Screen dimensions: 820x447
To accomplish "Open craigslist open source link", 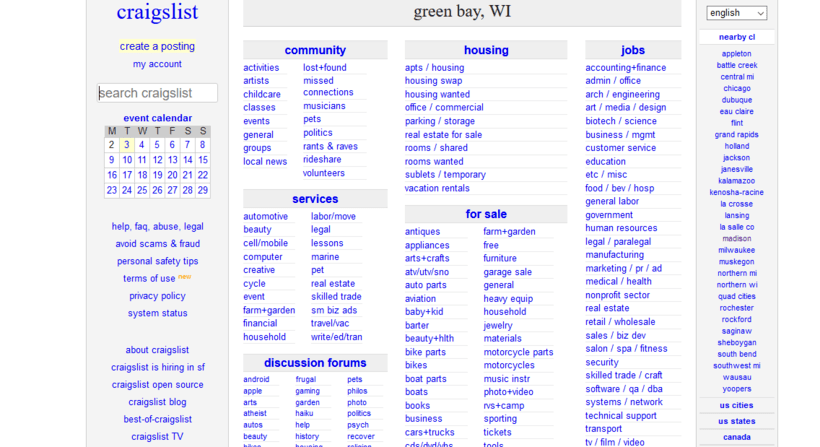I will pos(157,385).
